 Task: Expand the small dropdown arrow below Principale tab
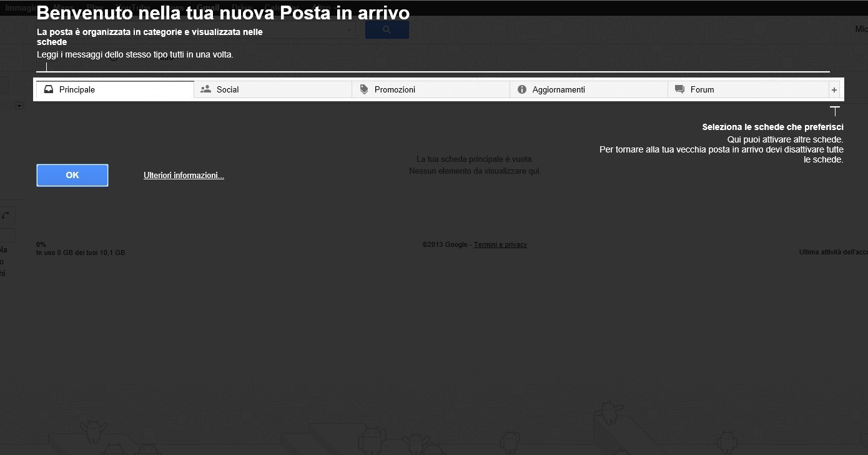(x=19, y=106)
